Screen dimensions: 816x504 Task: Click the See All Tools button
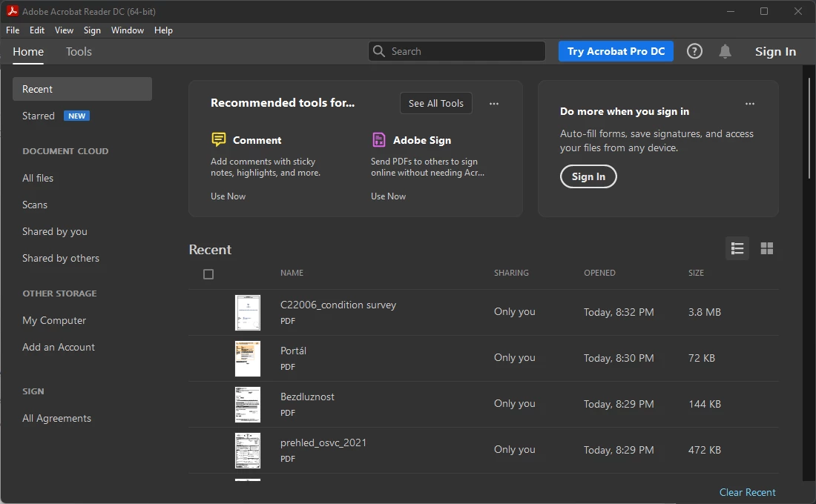(x=435, y=103)
